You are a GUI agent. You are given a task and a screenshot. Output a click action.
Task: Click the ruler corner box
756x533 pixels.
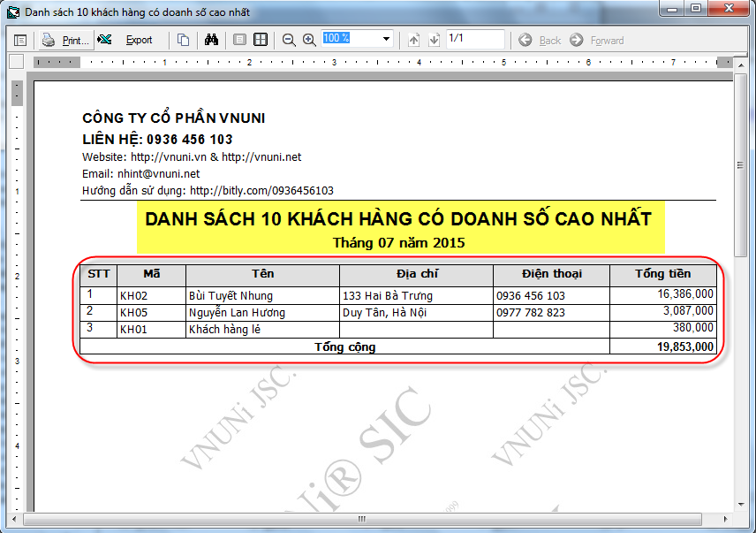point(15,62)
